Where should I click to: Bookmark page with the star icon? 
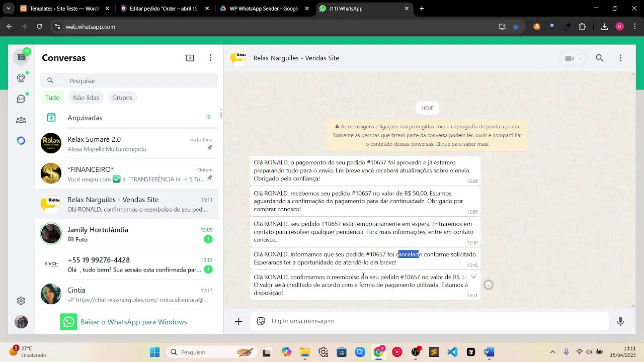click(x=515, y=27)
